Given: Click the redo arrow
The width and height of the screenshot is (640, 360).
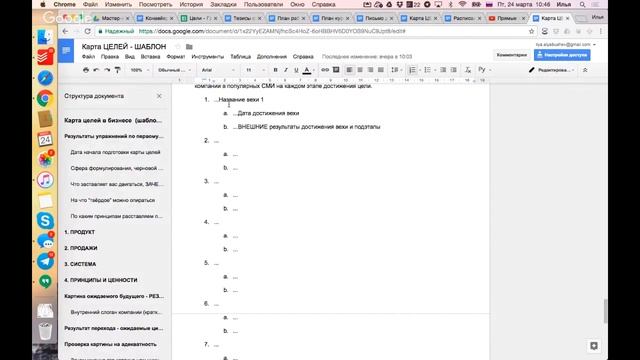Looking at the screenshot, I should pyautogui.click(x=107, y=70).
